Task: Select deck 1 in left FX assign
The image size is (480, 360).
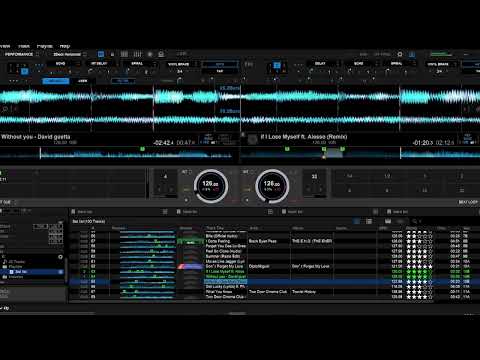Action: point(24,71)
